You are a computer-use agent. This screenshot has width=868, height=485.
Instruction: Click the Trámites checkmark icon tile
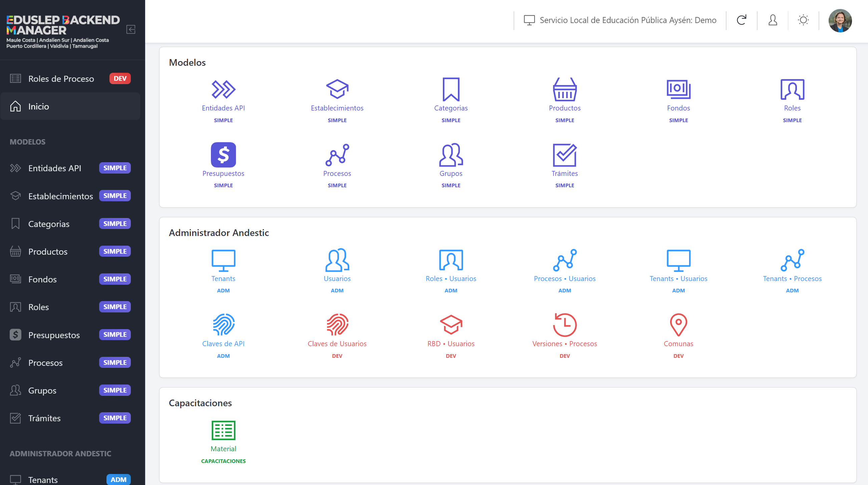coord(564,155)
